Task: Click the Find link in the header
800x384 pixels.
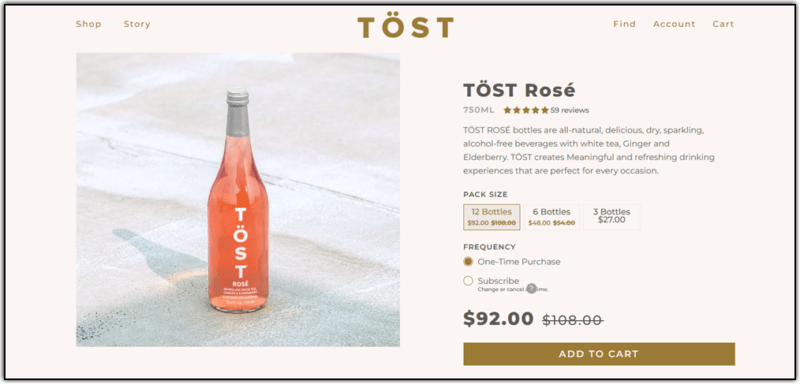Action: (x=624, y=24)
